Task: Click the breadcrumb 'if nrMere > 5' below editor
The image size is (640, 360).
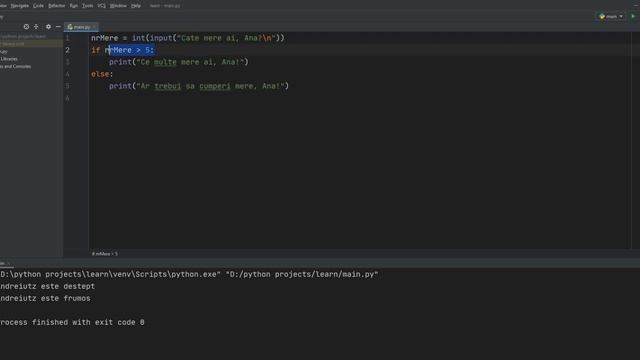Action: point(104,254)
